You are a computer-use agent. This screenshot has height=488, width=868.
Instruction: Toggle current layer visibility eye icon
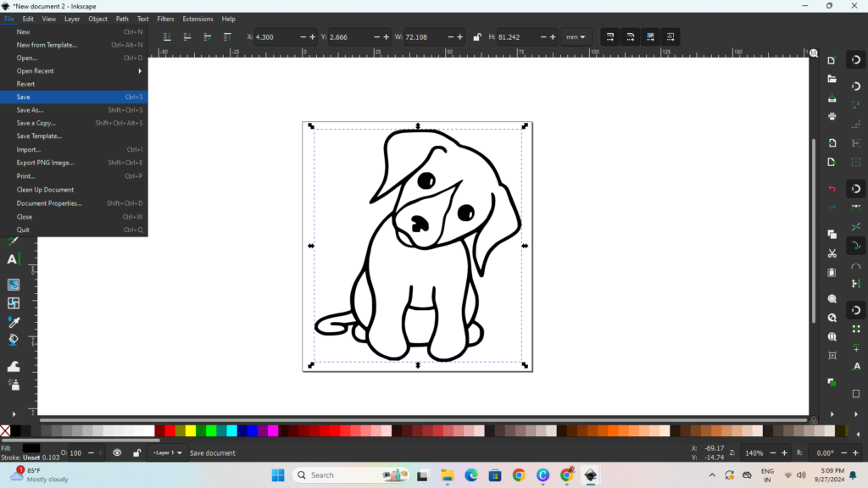click(117, 453)
